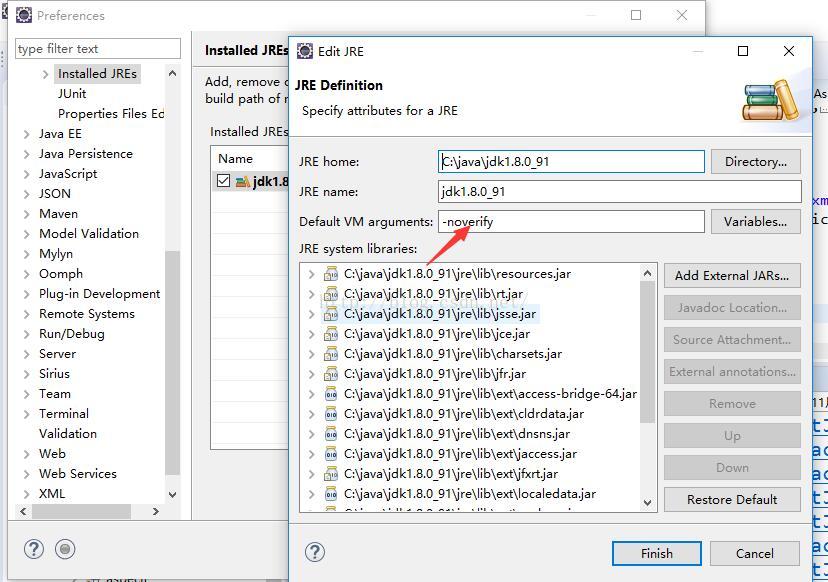Toggle the jdk1.8 checkbox in Installed JREs table
828x582 pixels.
pos(223,181)
